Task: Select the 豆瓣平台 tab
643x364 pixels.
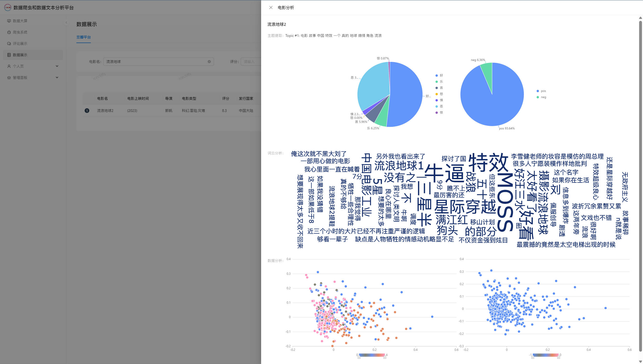Action: pos(83,37)
